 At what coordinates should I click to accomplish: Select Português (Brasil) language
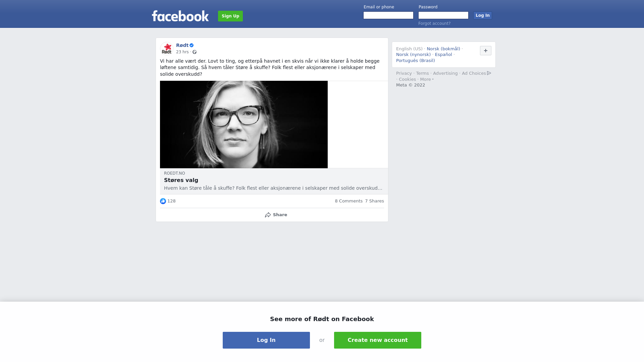415,61
